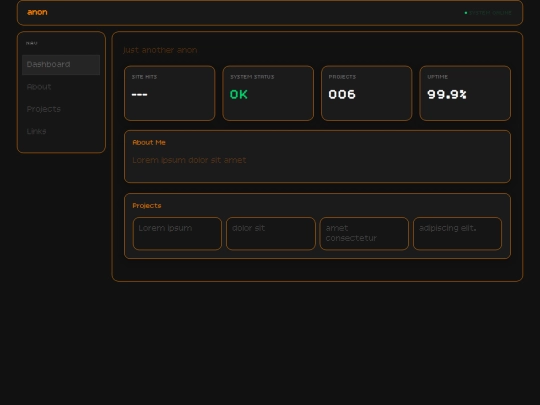This screenshot has height=405, width=540.
Task: Open the amet consectetur project tile
Action: [364, 233]
